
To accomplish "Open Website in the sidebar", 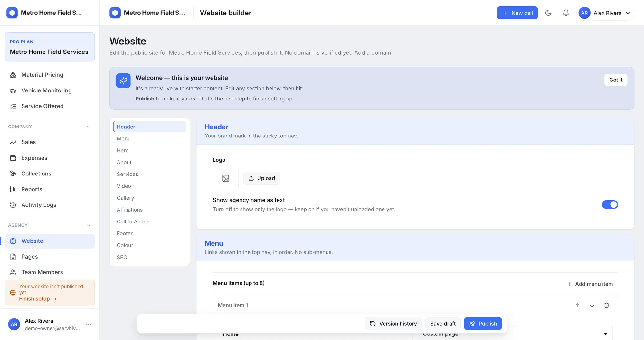I will coord(50,241).
